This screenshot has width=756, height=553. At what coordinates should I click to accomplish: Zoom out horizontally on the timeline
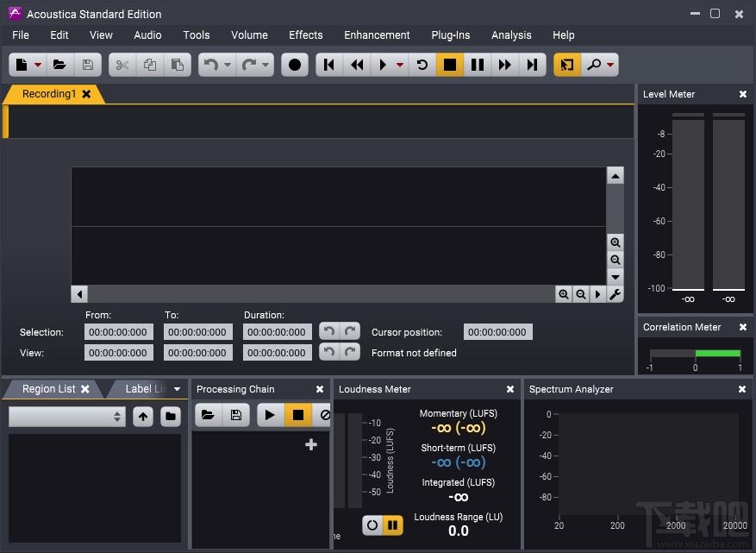coord(581,294)
